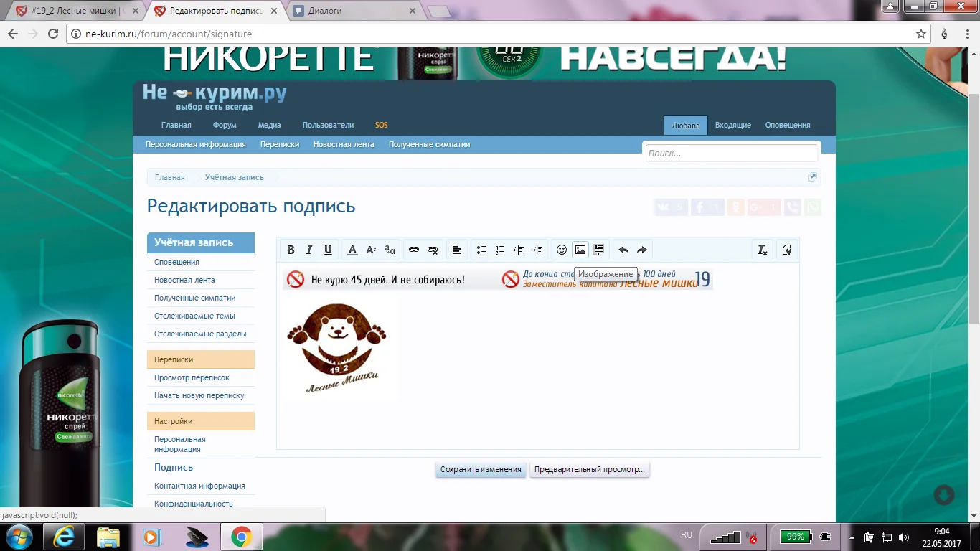
Task: Toggle bold formatting in the editor
Action: pos(291,250)
